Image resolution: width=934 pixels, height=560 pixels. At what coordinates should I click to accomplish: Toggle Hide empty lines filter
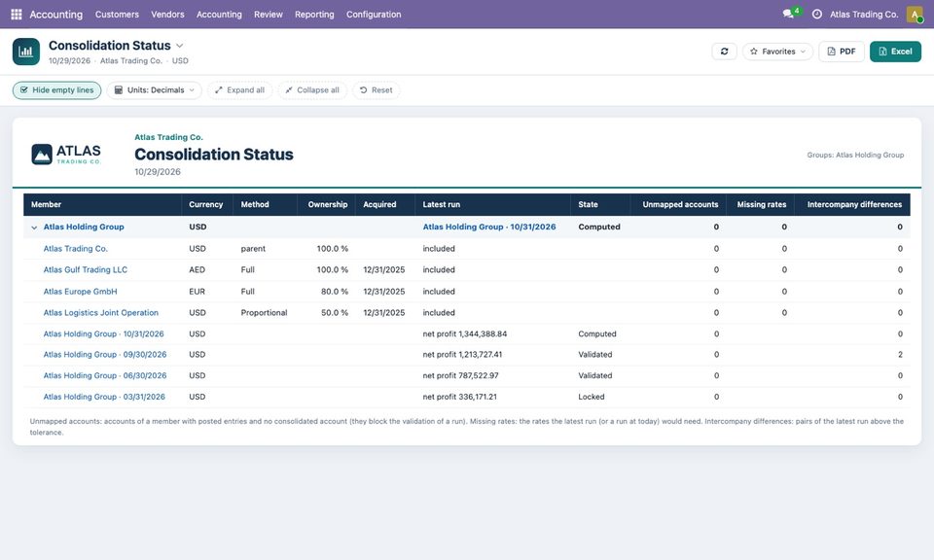pos(57,90)
